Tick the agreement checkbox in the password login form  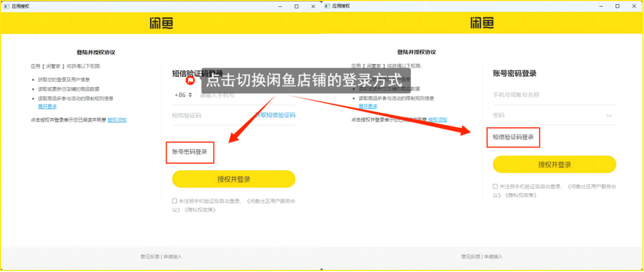coord(495,187)
